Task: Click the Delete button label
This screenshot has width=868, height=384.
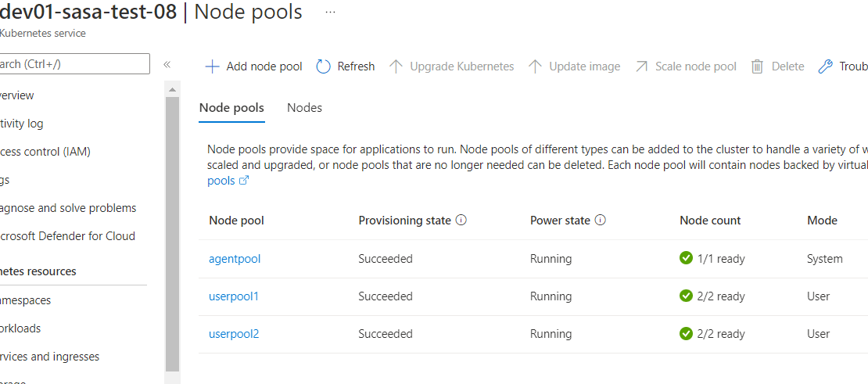Action: tap(787, 67)
